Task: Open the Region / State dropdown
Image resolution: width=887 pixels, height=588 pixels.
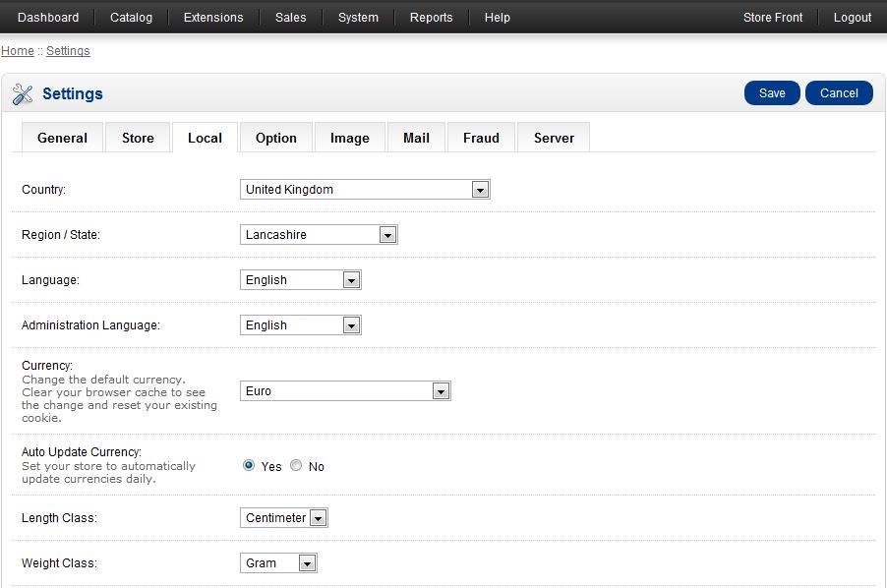Action: 319,235
